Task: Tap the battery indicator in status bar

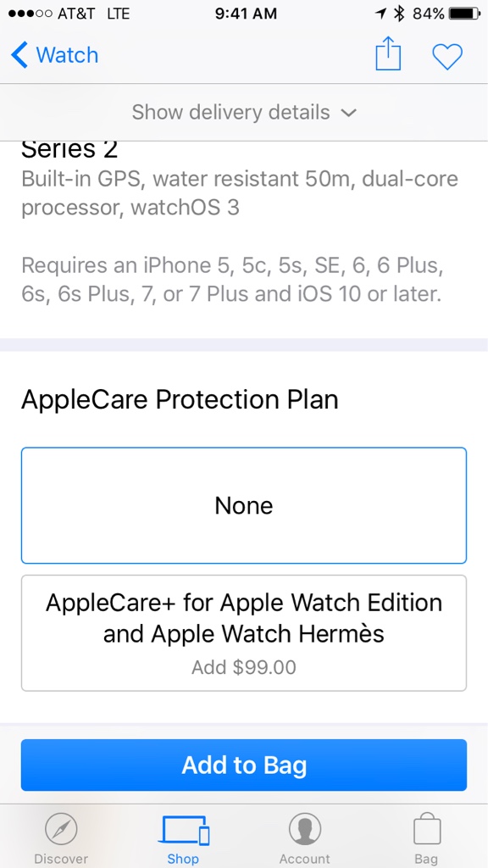Action: [465, 14]
